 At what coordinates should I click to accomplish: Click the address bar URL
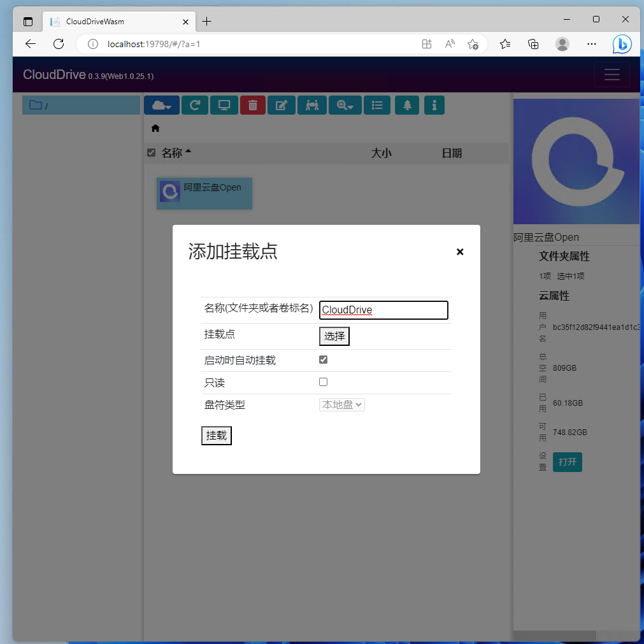pyautogui.click(x=154, y=44)
